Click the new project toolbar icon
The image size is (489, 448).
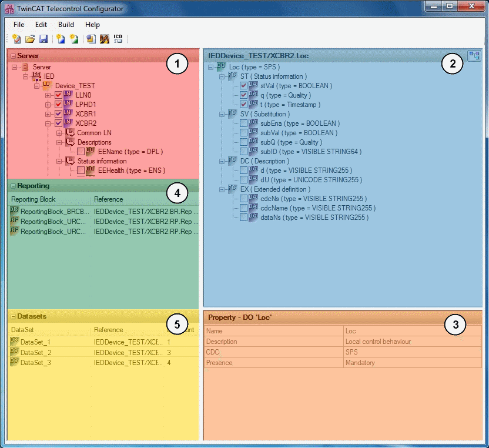click(16, 39)
